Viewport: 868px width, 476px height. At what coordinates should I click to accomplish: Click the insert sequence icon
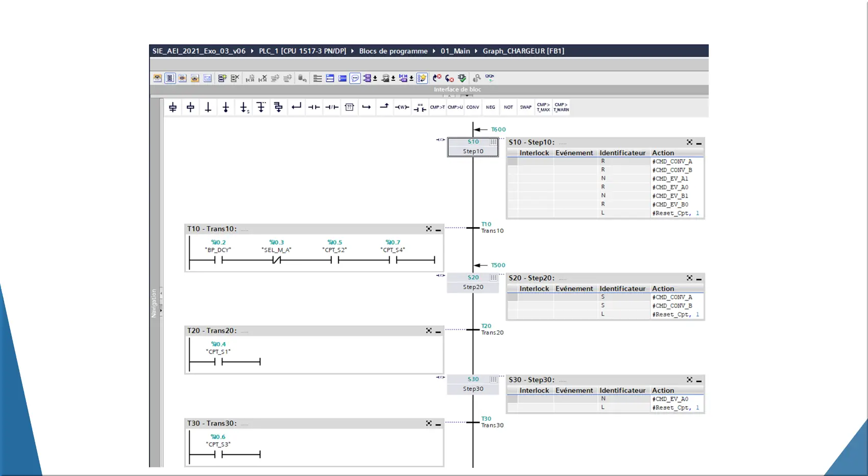[x=222, y=78]
